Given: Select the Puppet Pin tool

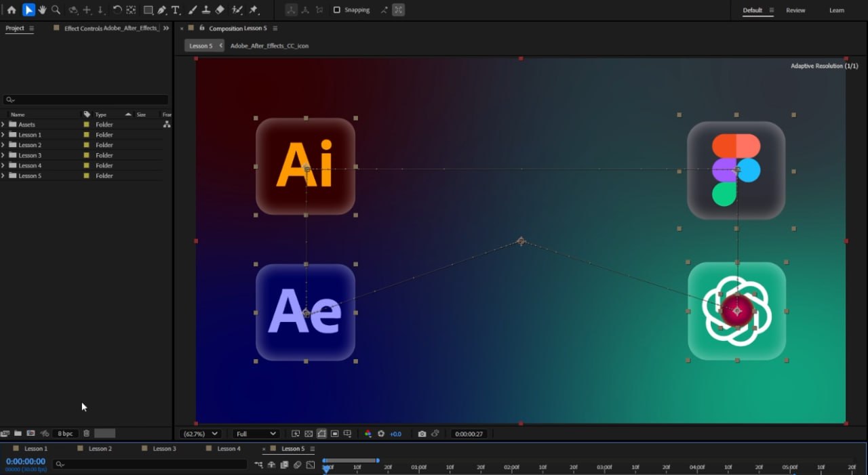Looking at the screenshot, I should pos(254,10).
